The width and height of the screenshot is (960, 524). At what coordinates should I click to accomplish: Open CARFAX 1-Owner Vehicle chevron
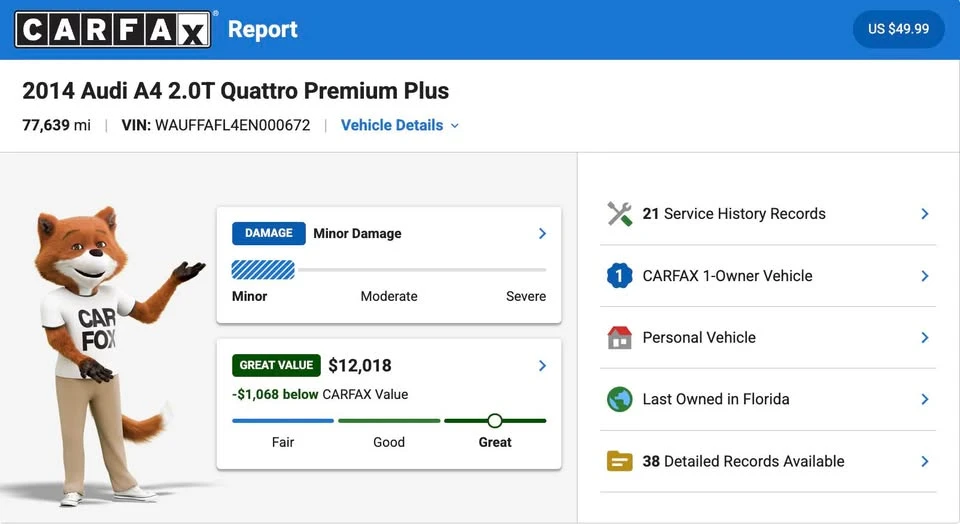pyautogui.click(x=924, y=276)
